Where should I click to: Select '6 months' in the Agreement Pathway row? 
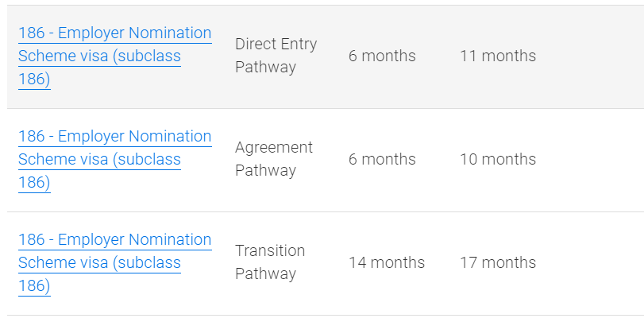[382, 159]
